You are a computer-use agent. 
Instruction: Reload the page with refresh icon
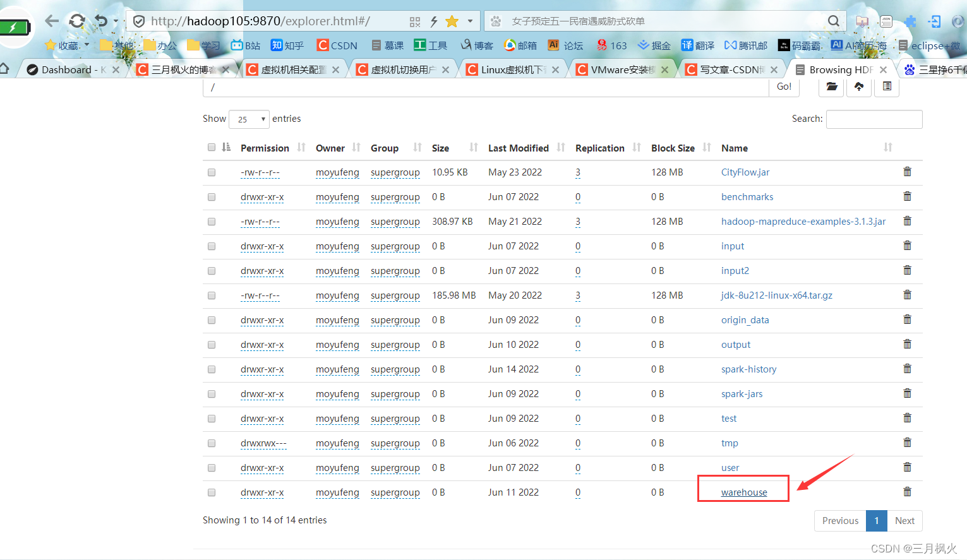pyautogui.click(x=77, y=21)
